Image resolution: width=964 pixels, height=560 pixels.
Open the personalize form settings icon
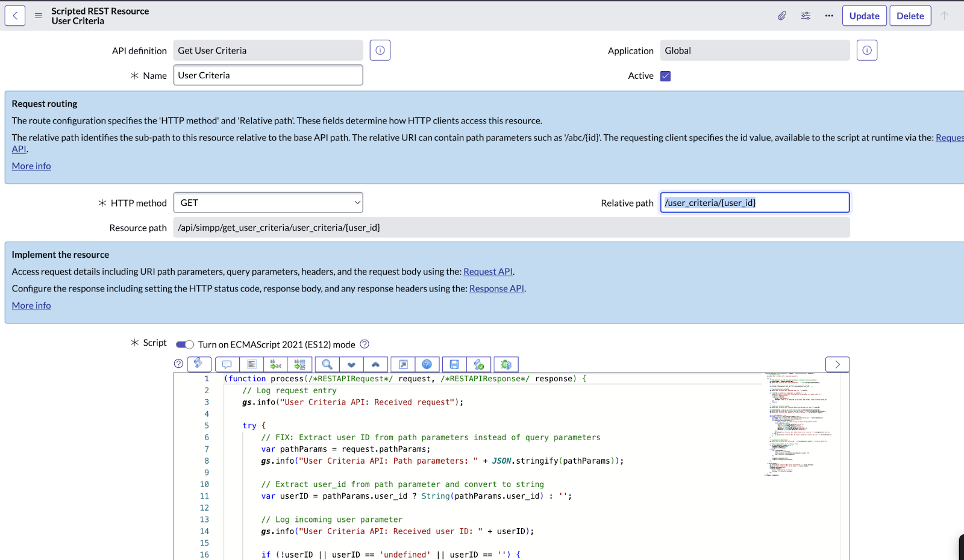pyautogui.click(x=806, y=16)
